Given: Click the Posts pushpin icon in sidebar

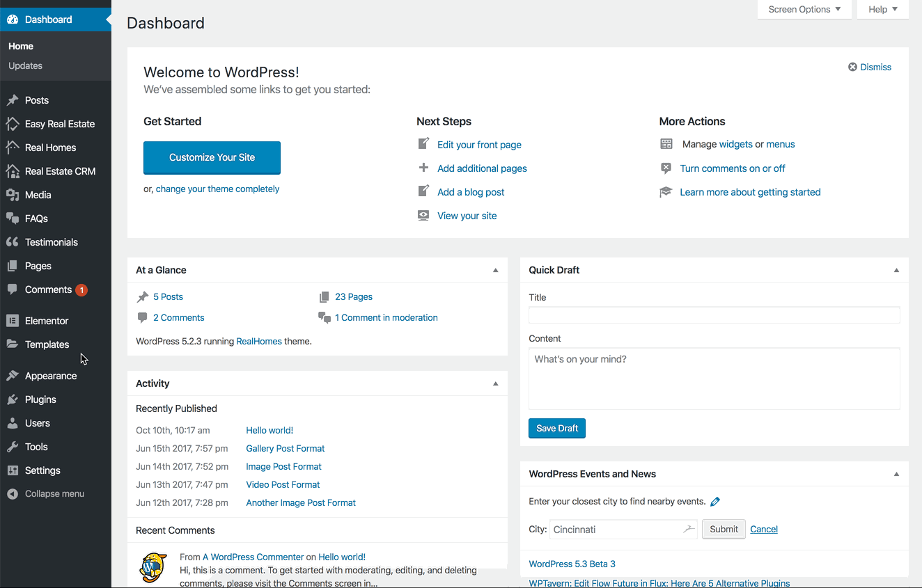Looking at the screenshot, I should 13,100.
